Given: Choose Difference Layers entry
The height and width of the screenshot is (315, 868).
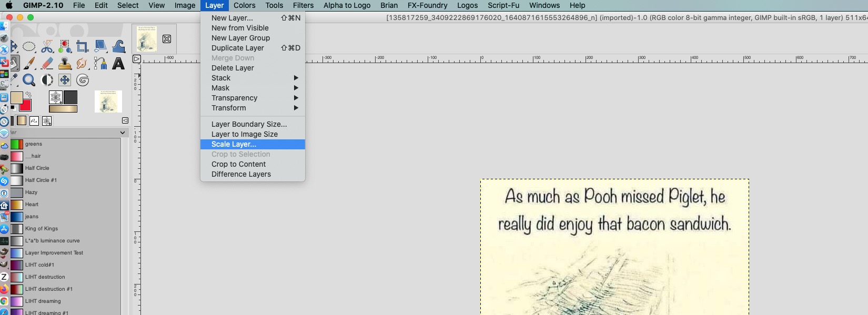Looking at the screenshot, I should [x=253, y=174].
